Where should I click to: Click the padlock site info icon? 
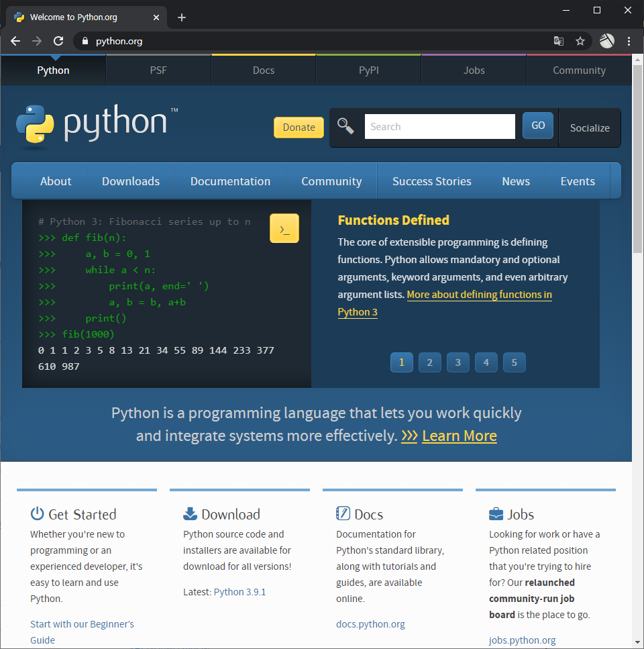coord(85,41)
